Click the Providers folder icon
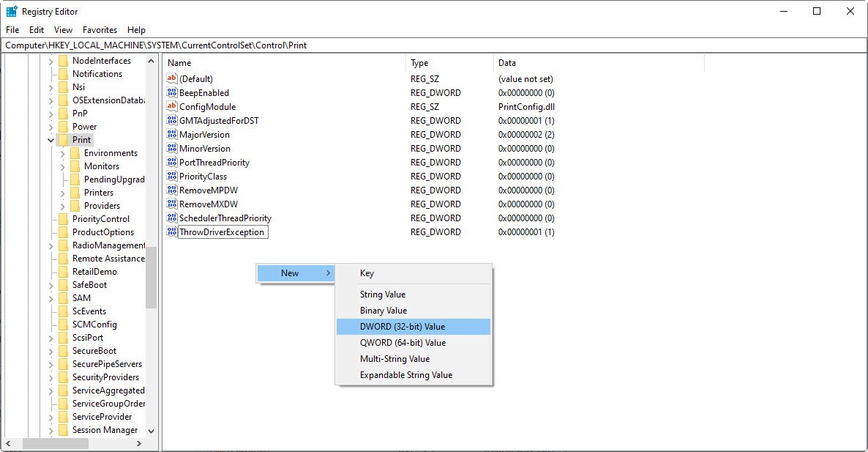 pyautogui.click(x=75, y=206)
